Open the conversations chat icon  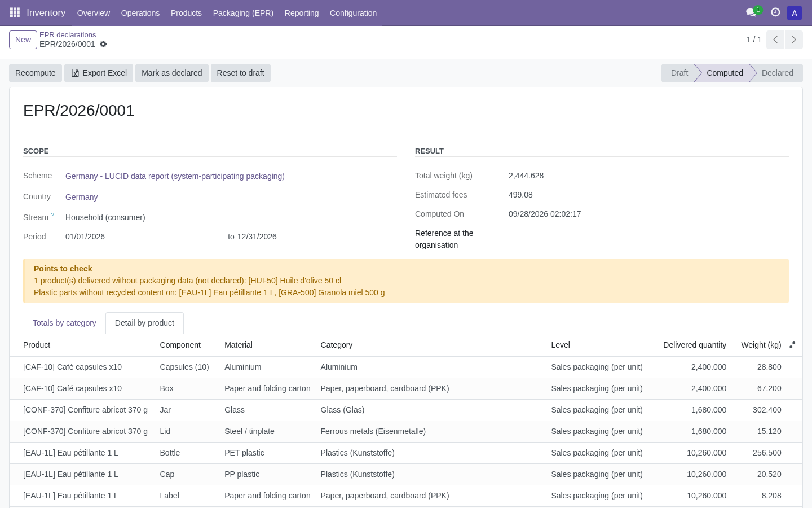[751, 12]
